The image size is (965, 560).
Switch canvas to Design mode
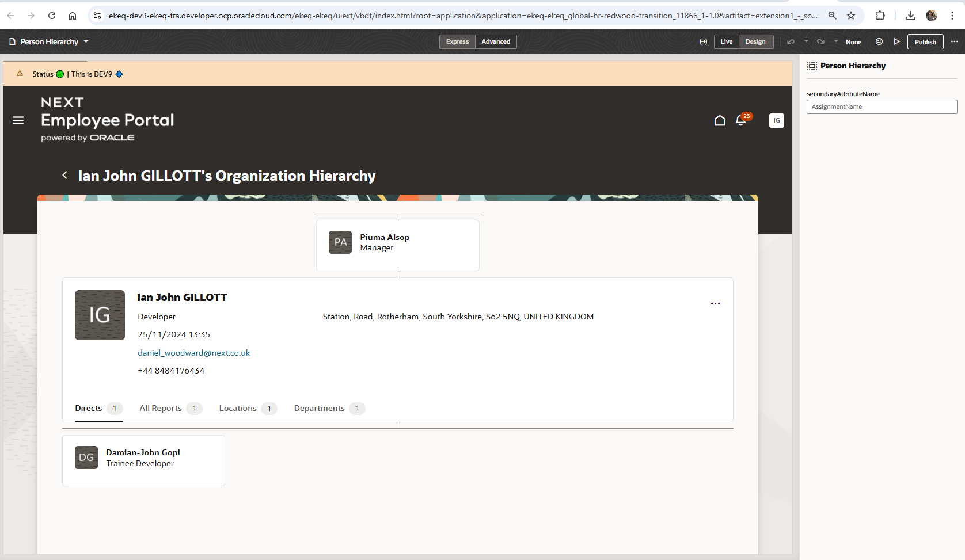tap(755, 41)
